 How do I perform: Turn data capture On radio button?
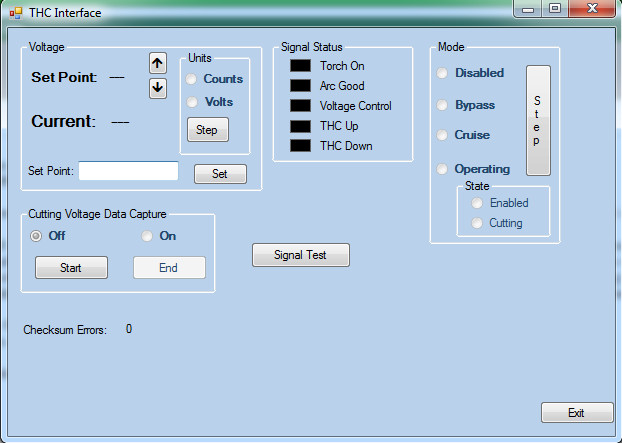tap(147, 236)
